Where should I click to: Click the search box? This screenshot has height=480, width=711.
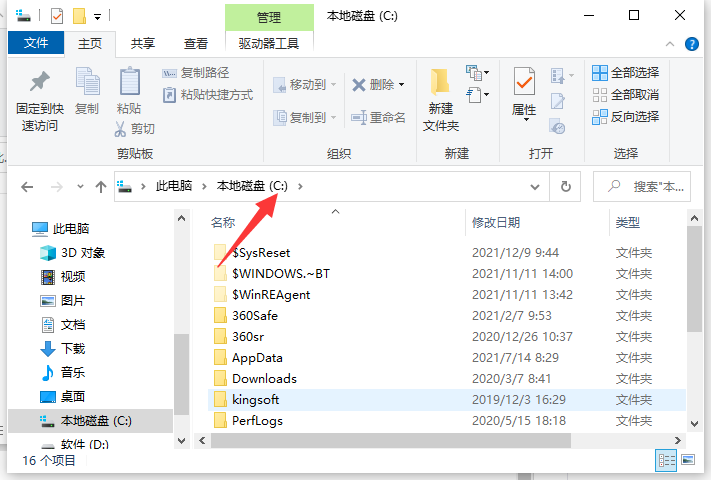[x=650, y=186]
